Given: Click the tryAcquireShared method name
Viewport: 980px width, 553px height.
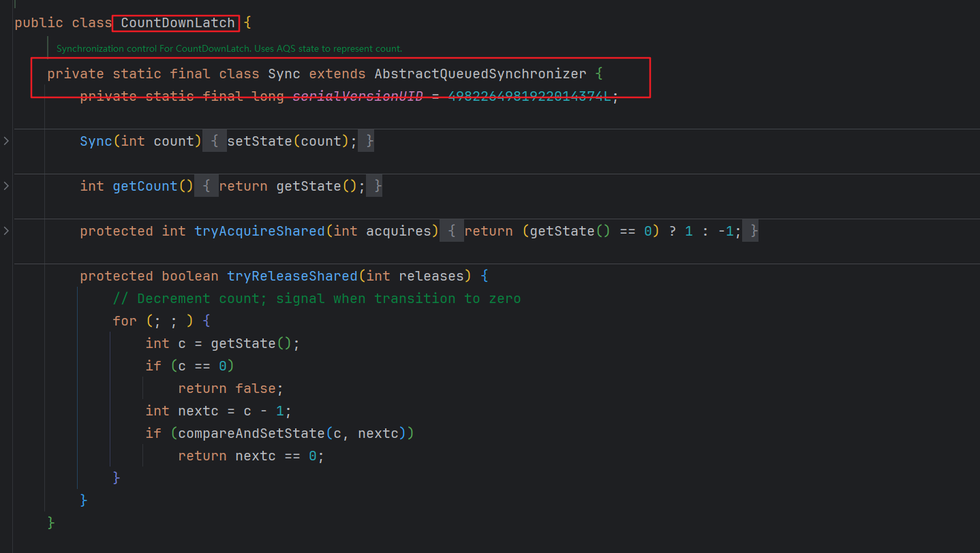Looking at the screenshot, I should coord(260,231).
